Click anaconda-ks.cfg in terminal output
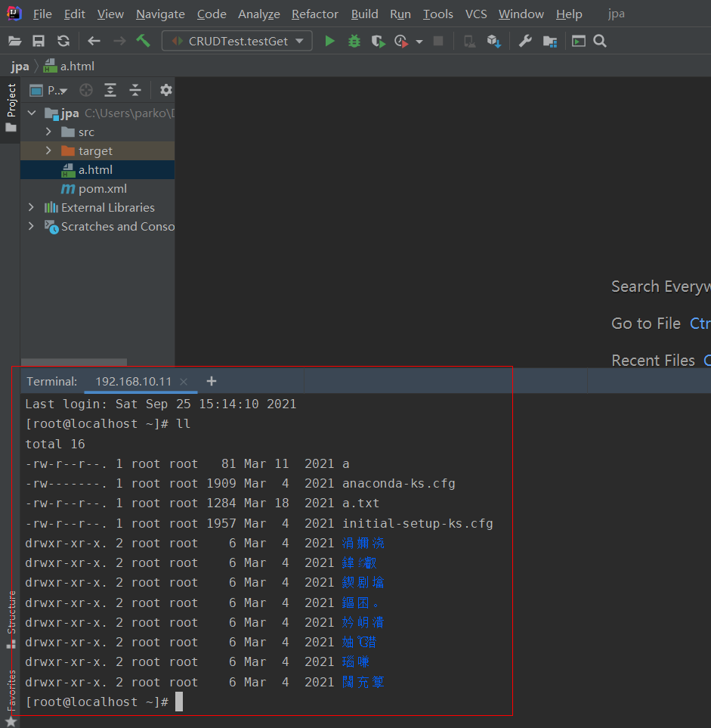 click(x=399, y=484)
